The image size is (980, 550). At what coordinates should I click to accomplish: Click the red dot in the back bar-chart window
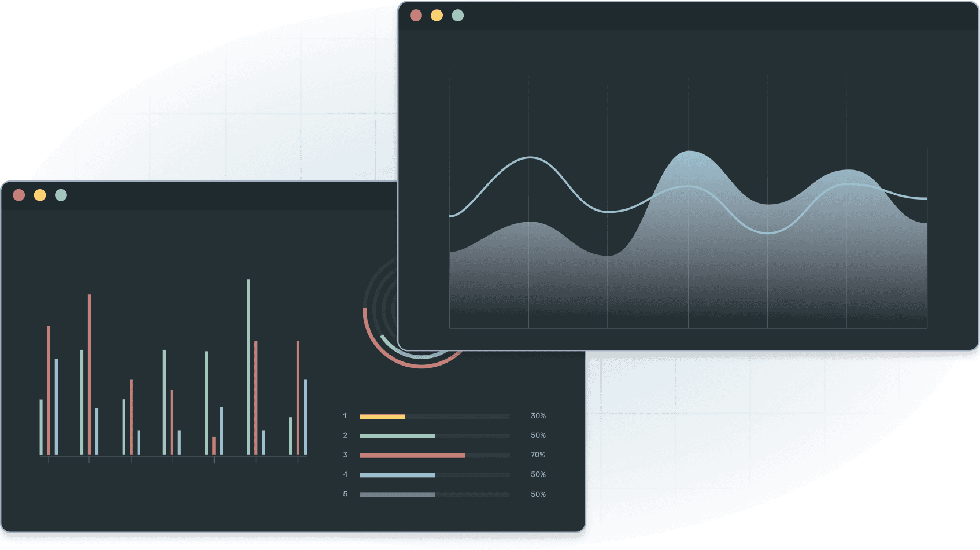[19, 195]
